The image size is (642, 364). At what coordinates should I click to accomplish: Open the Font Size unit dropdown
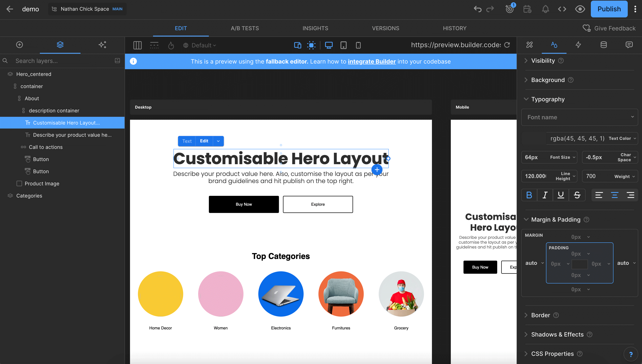click(574, 157)
